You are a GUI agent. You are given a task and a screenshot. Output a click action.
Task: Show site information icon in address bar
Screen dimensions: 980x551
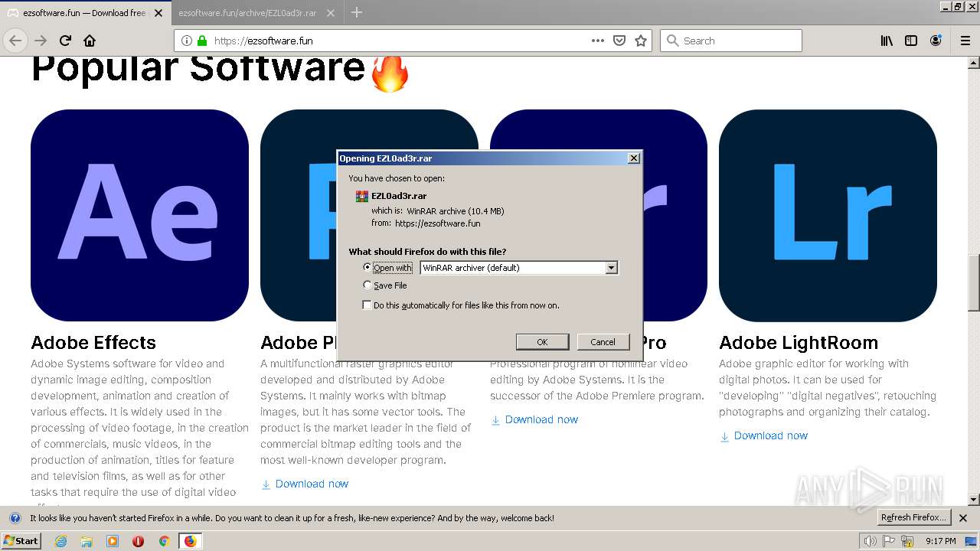coord(187,41)
